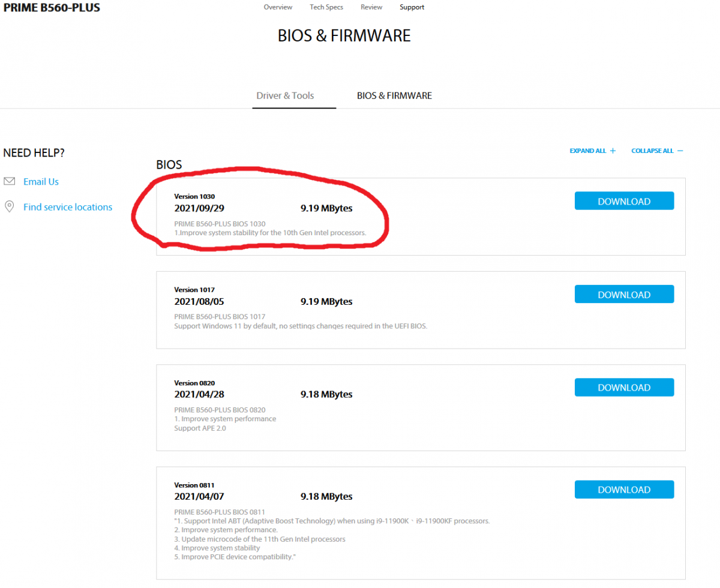720x588 pixels.
Task: Click the date 2021/09/29
Action: point(199,208)
